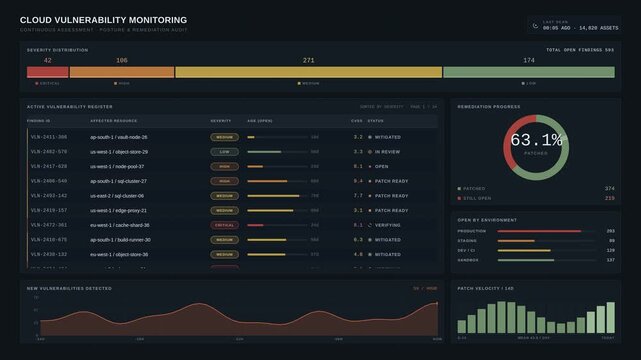The width and height of the screenshot is (641, 360).
Task: Select the green Low segment showing 174
Action: click(x=529, y=72)
